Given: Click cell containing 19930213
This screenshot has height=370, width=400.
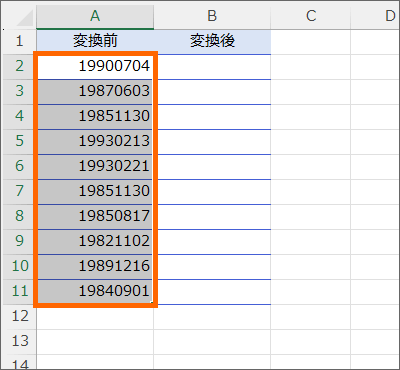Looking at the screenshot, I should pos(95,142).
